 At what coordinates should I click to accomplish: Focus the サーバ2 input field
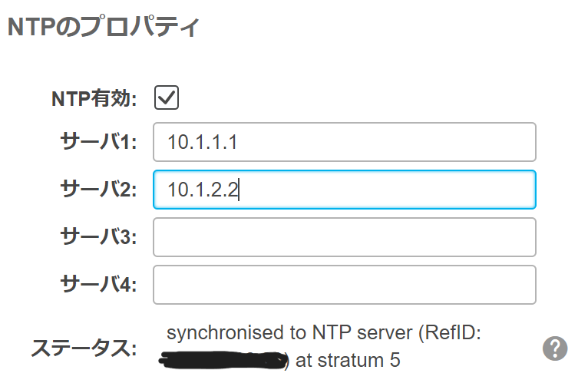click(344, 190)
